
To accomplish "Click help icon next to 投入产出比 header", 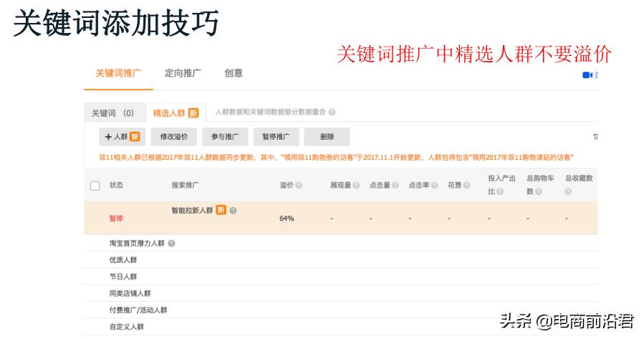I will (x=500, y=191).
